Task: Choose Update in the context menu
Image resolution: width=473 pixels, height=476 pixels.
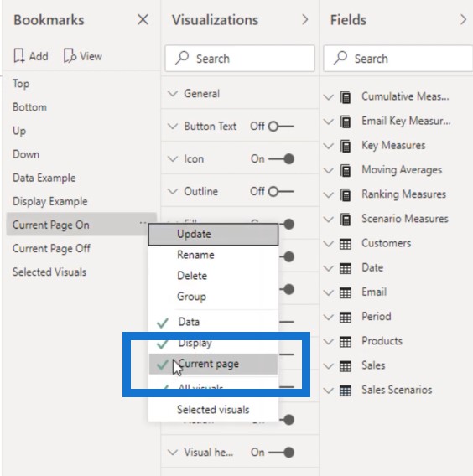Action: 213,235
